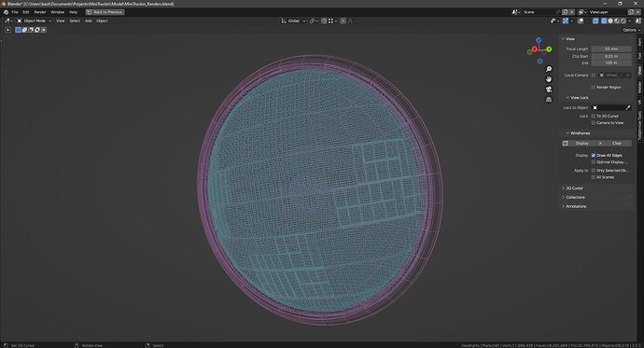Delete the scene with its X icon

point(572,12)
